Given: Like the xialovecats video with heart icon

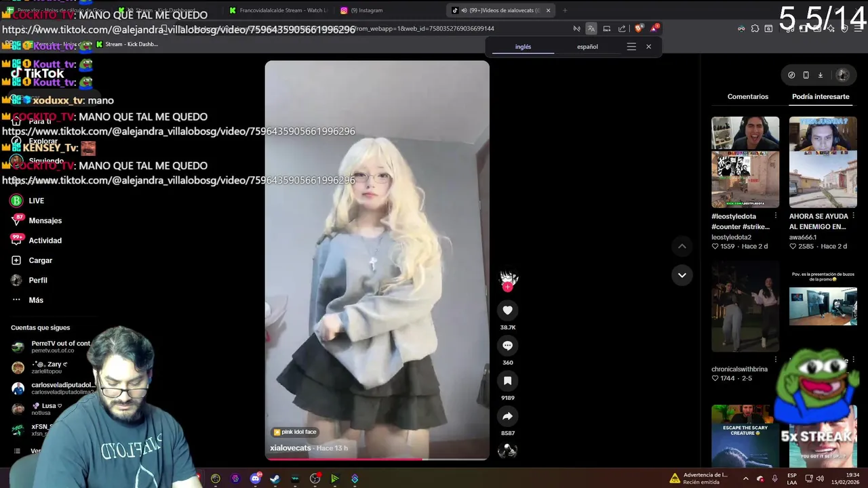Looking at the screenshot, I should pyautogui.click(x=507, y=310).
